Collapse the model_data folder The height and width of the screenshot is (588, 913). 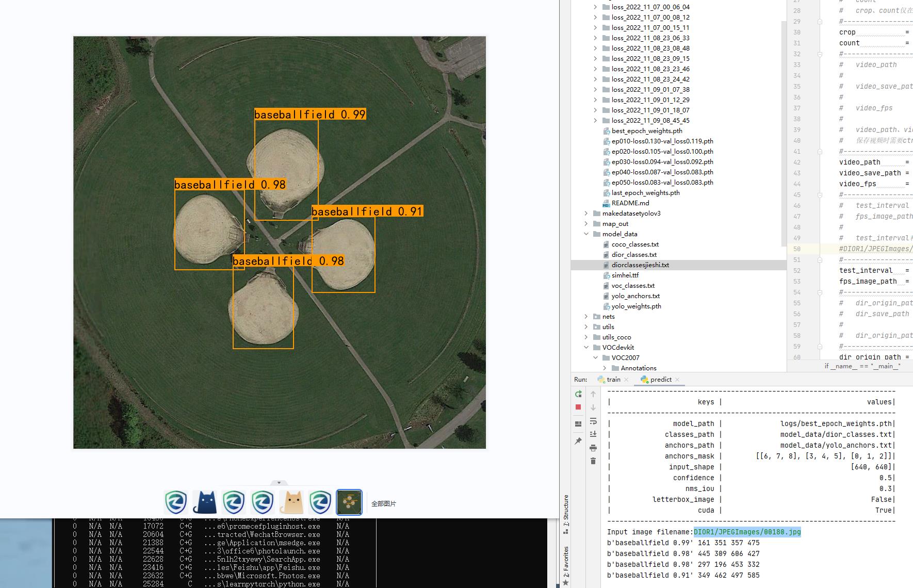tap(586, 234)
